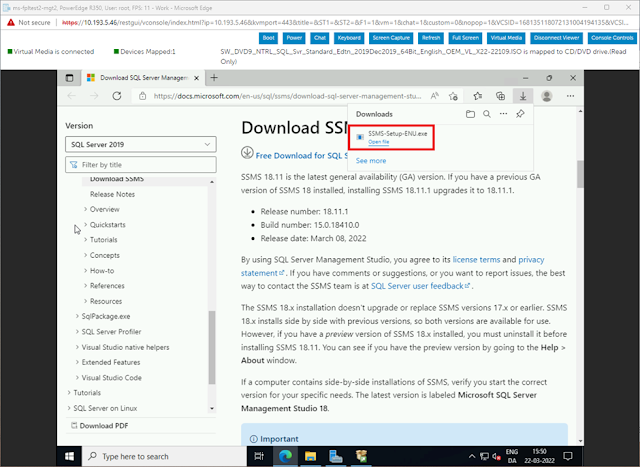Pin the Downloads panel
The width and height of the screenshot is (640, 467).
(x=520, y=114)
